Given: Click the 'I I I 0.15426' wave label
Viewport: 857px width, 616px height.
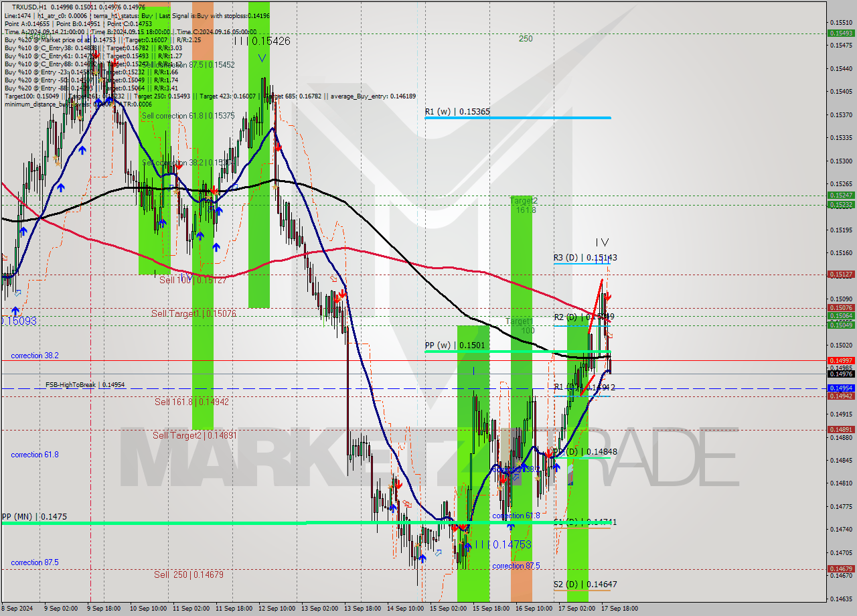Looking at the screenshot, I should click(262, 41).
